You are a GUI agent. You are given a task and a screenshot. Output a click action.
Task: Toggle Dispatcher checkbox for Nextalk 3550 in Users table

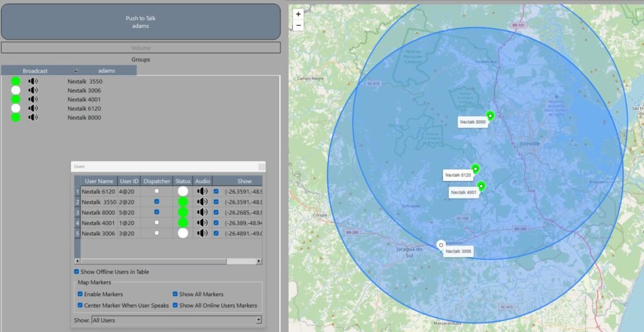click(157, 202)
